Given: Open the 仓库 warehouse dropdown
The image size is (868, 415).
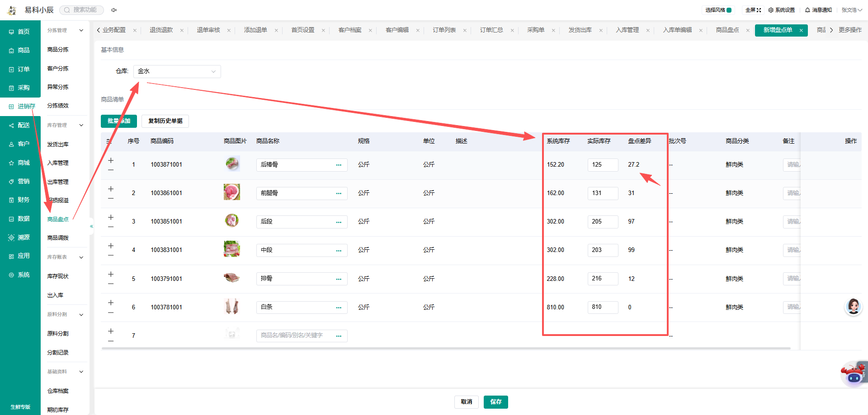Looking at the screenshot, I should pyautogui.click(x=177, y=71).
